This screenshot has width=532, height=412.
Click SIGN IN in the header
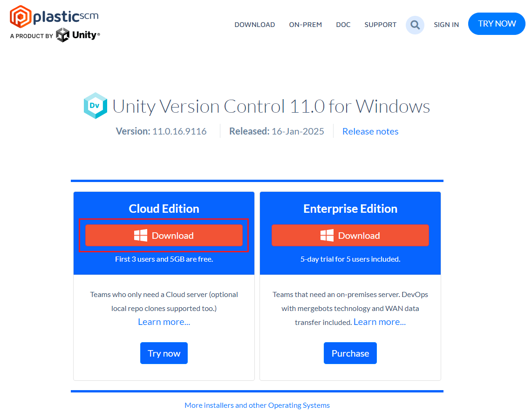446,25
